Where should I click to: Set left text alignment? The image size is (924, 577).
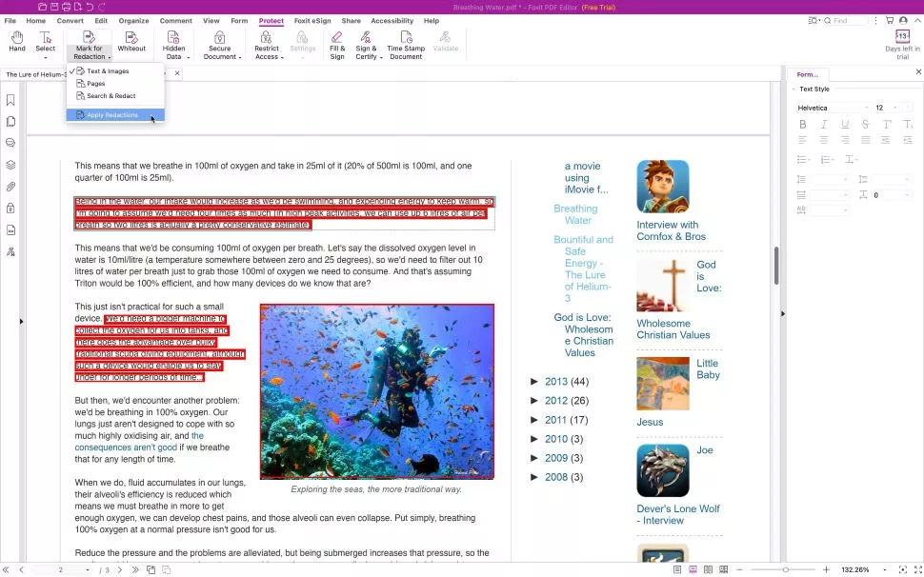803,140
